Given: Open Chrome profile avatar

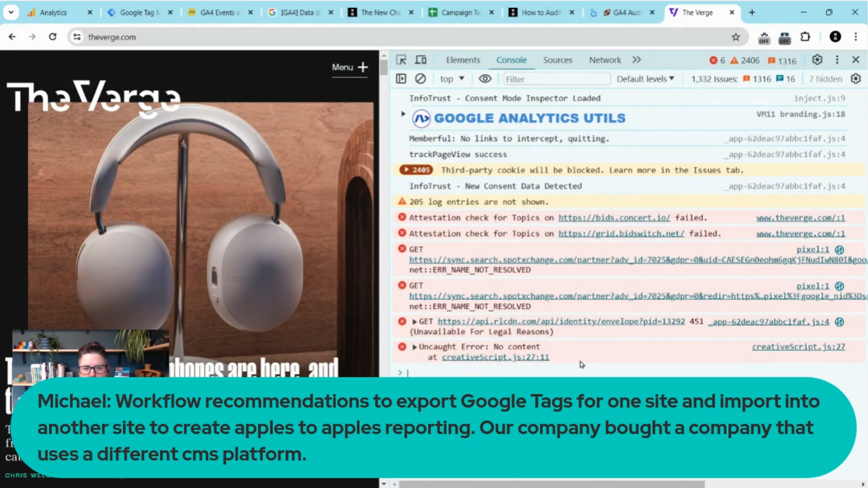Looking at the screenshot, I should tap(835, 37).
